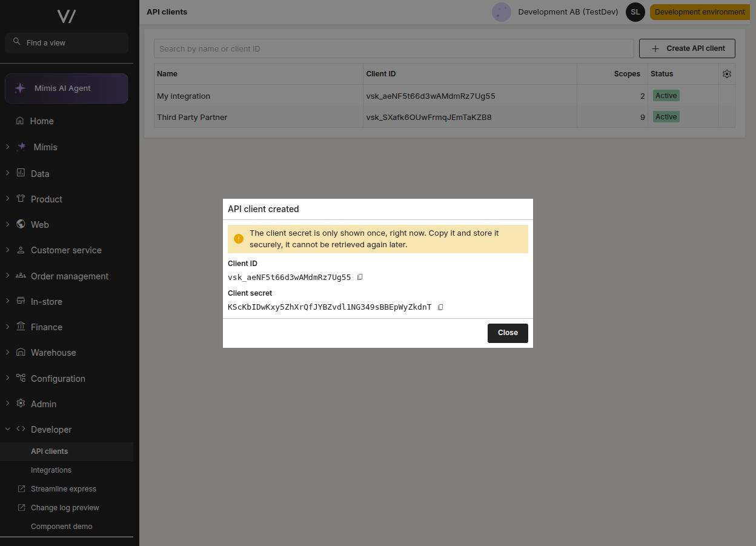Launch Mimis AI Agent
The height and width of the screenshot is (546, 756).
(67, 88)
